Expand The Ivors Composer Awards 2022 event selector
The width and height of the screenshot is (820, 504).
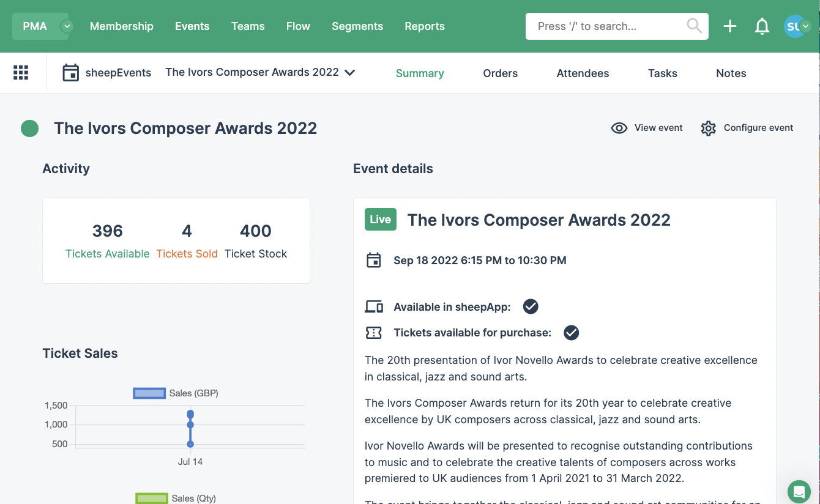(x=349, y=72)
